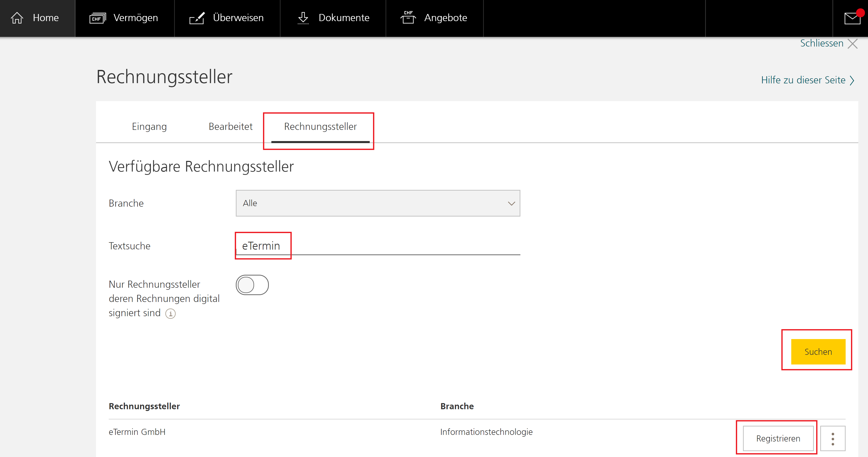Click the Textsuche label
The width and height of the screenshot is (868, 457).
click(129, 246)
